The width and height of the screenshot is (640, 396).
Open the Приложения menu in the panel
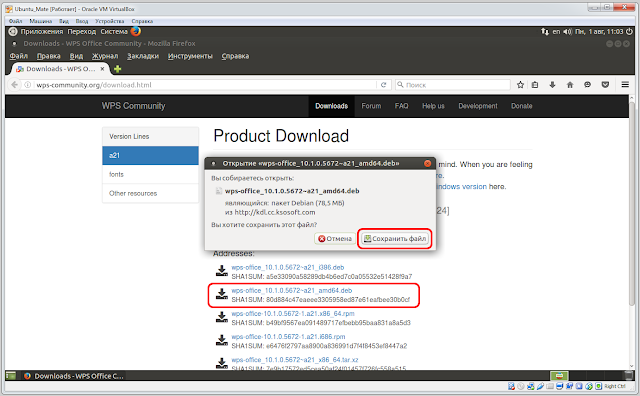[42, 31]
